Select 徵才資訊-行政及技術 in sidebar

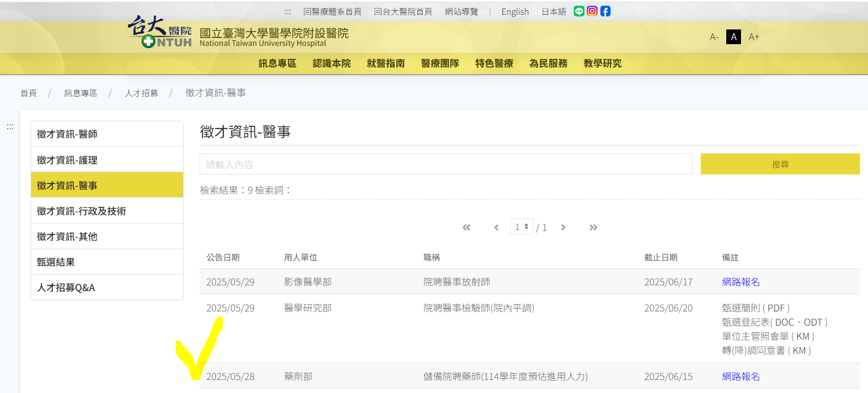tap(107, 211)
